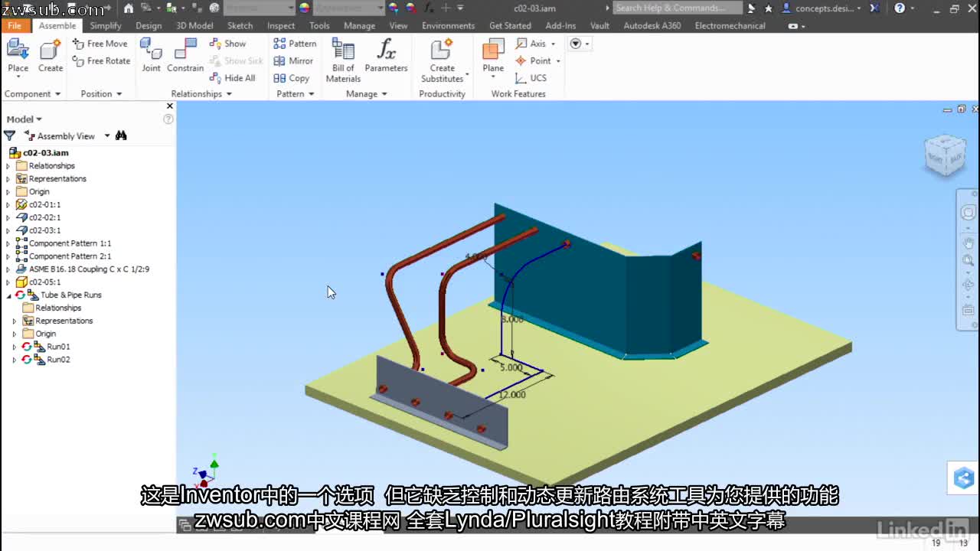Select the Pattern components tool
The image size is (980, 551).
point(295,44)
